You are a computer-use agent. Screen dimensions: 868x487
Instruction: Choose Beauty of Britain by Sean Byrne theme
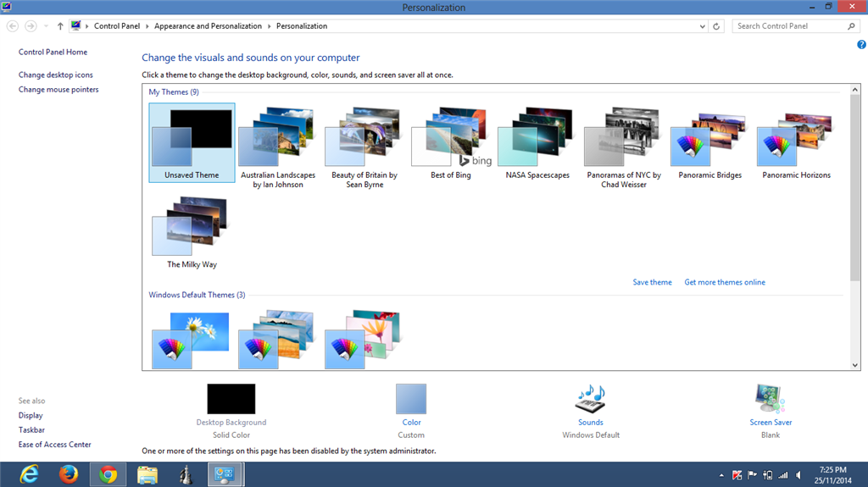pyautogui.click(x=364, y=147)
